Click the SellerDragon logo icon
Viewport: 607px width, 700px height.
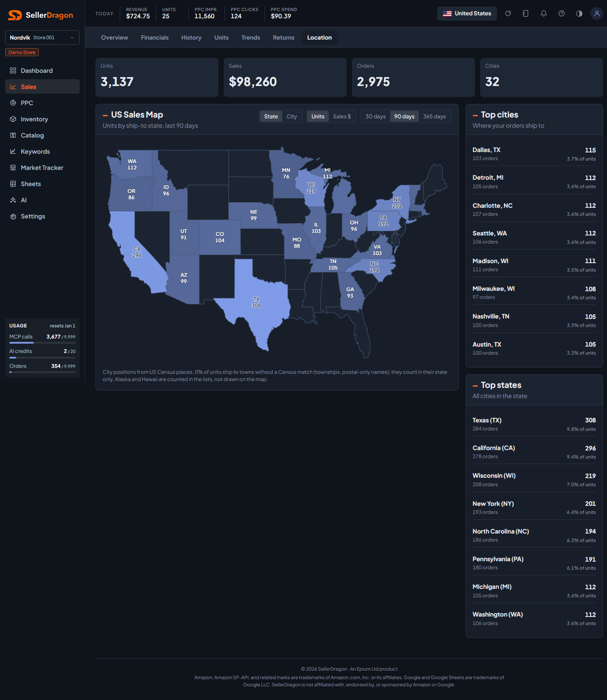pyautogui.click(x=15, y=15)
